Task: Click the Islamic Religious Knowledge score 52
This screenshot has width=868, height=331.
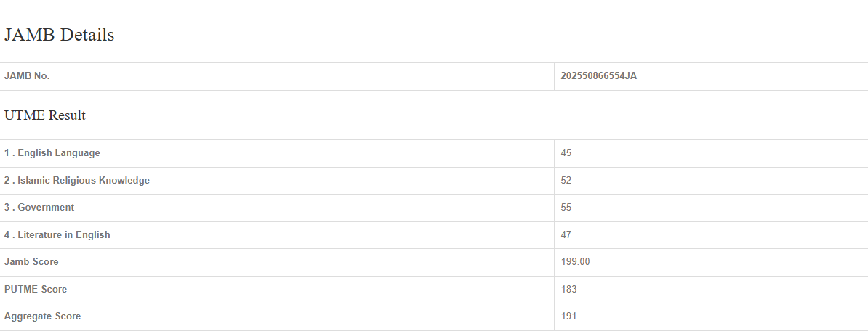Action: pyautogui.click(x=566, y=181)
